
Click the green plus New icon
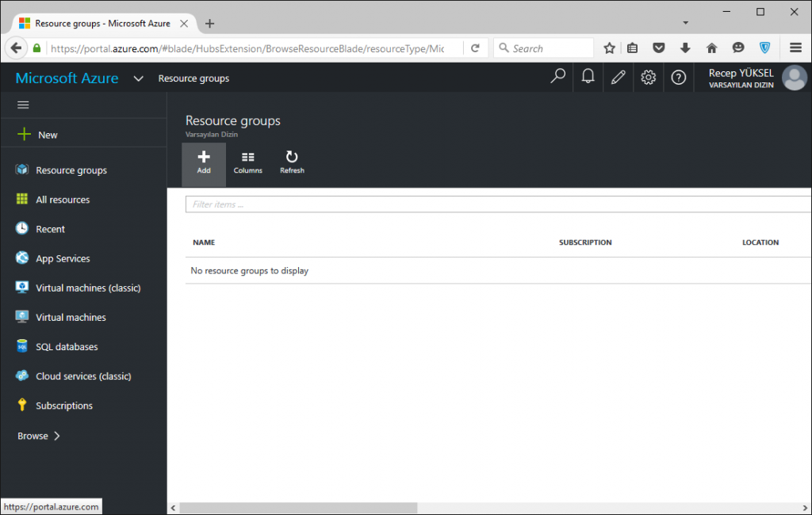(x=24, y=134)
